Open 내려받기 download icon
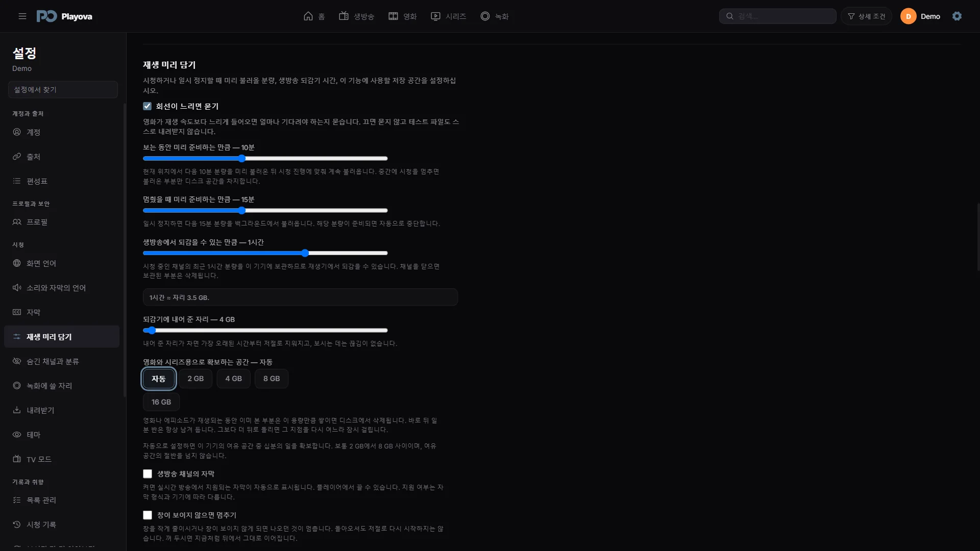Screen dimensions: 980x551 tap(17, 410)
